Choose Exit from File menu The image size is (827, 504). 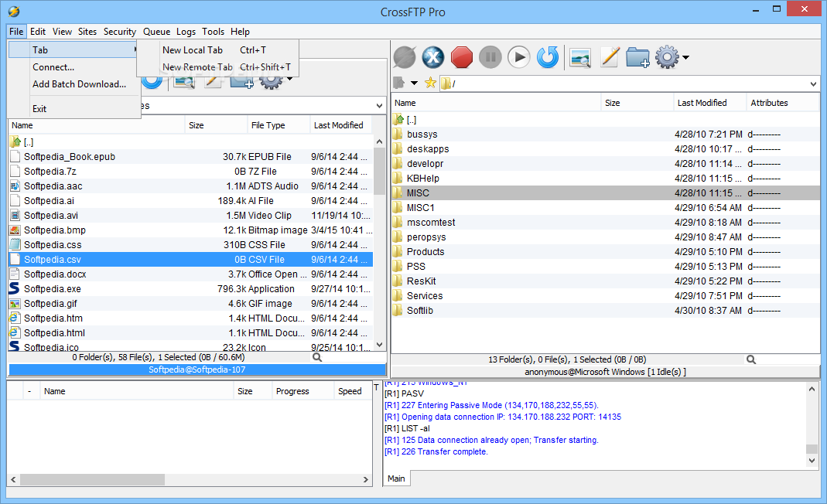point(73,108)
